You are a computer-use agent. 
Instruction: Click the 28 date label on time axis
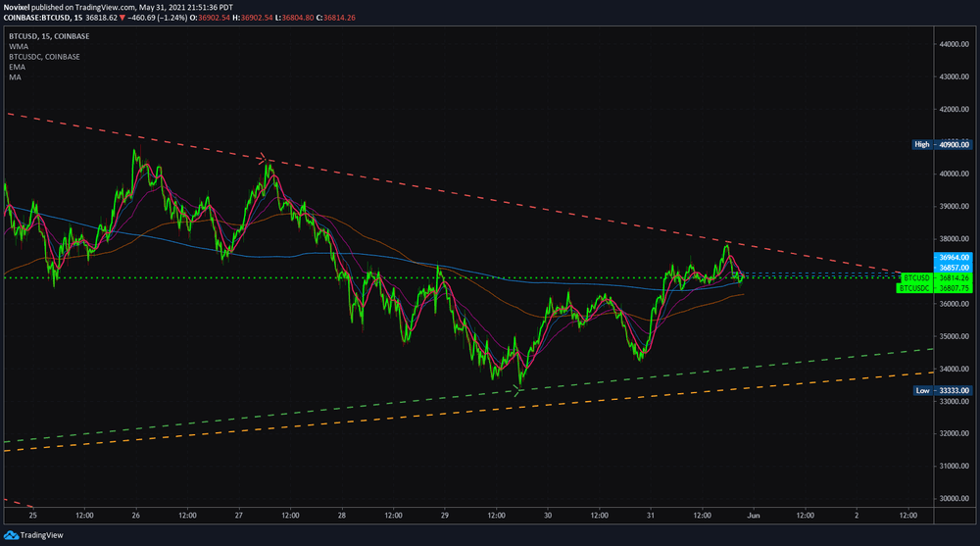(x=341, y=515)
